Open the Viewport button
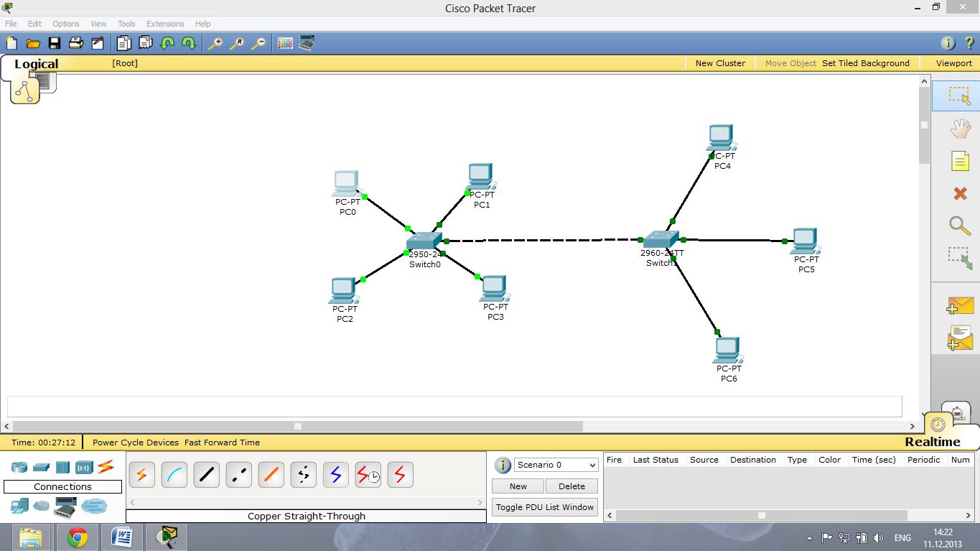The image size is (980, 551). pos(954,63)
